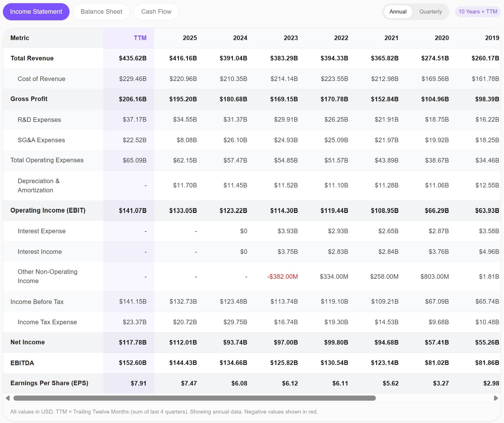Click the Metric column header

(x=19, y=37)
